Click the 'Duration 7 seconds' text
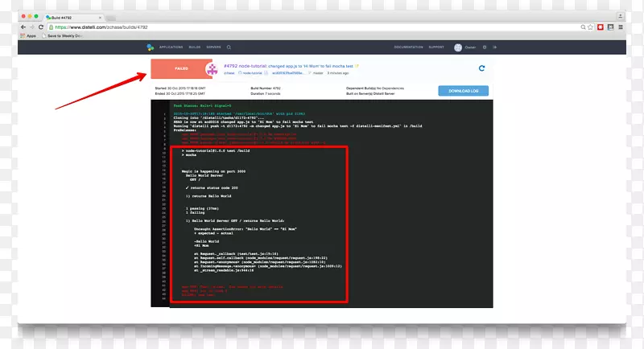 point(266,93)
